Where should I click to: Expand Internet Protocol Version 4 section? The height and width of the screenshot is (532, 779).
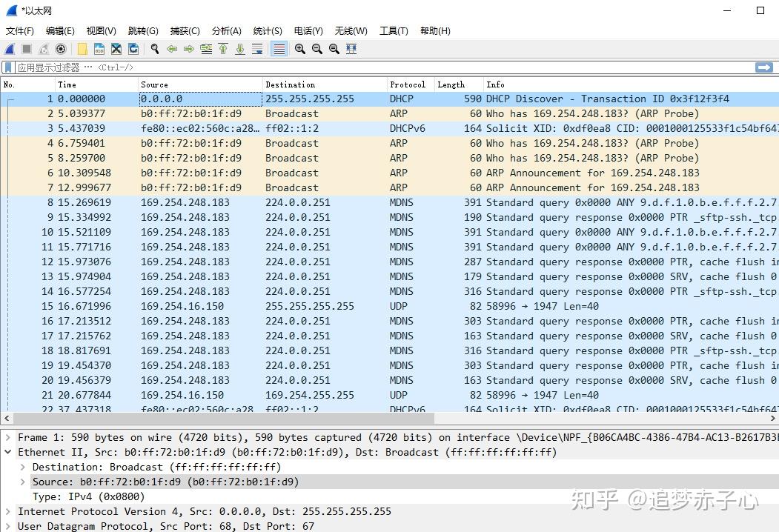pyautogui.click(x=8, y=511)
